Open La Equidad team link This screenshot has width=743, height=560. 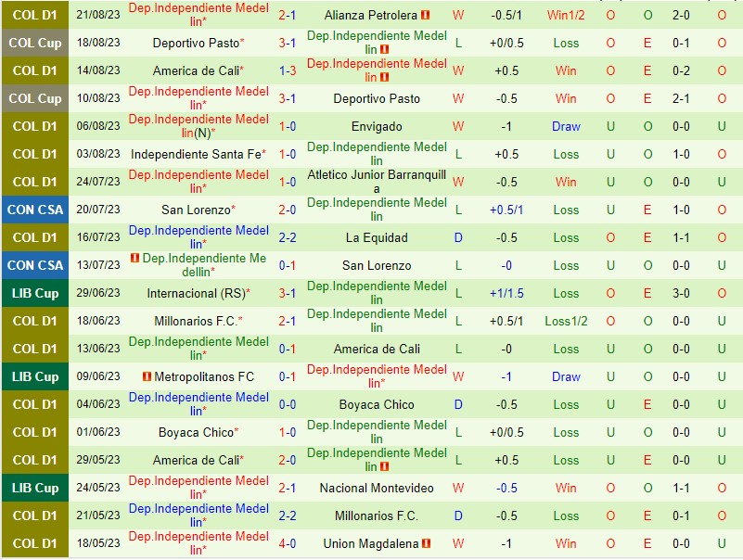pos(377,238)
